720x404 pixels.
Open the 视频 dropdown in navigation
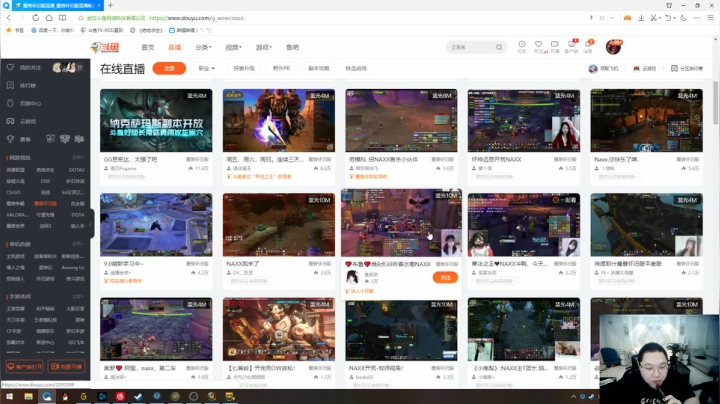[x=233, y=47]
